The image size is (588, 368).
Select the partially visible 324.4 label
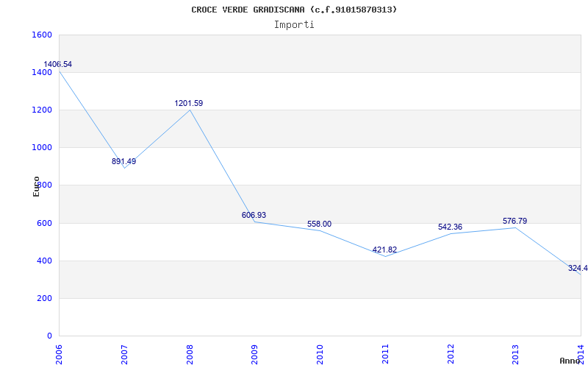tap(578, 268)
